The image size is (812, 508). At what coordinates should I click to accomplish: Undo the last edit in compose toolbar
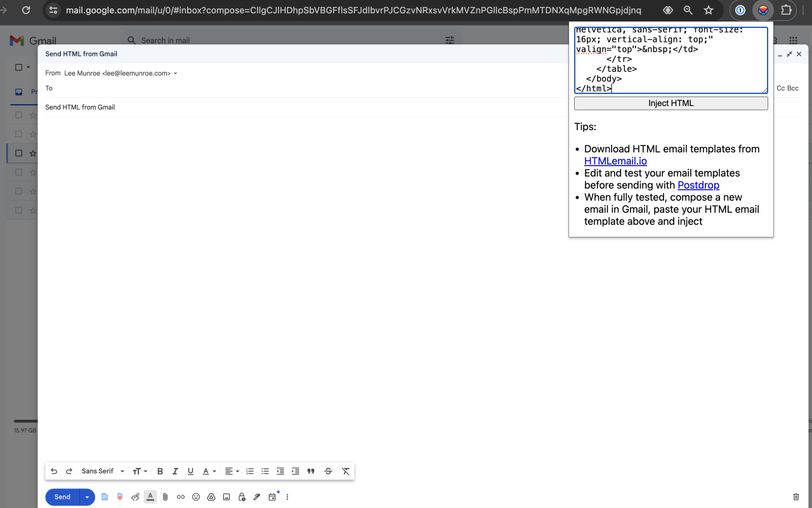point(54,471)
